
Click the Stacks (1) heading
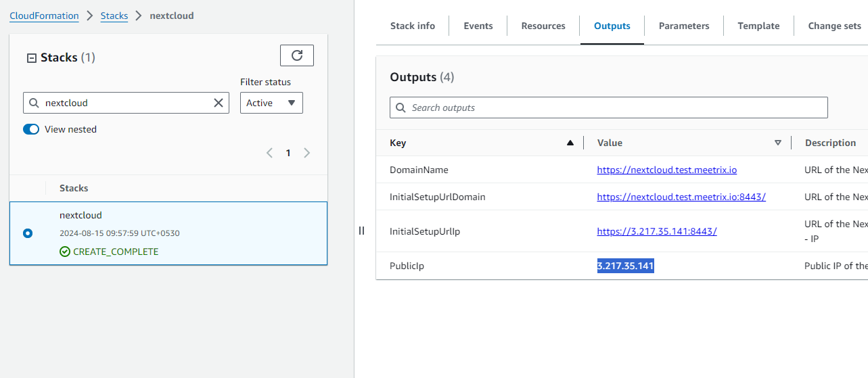tap(68, 57)
